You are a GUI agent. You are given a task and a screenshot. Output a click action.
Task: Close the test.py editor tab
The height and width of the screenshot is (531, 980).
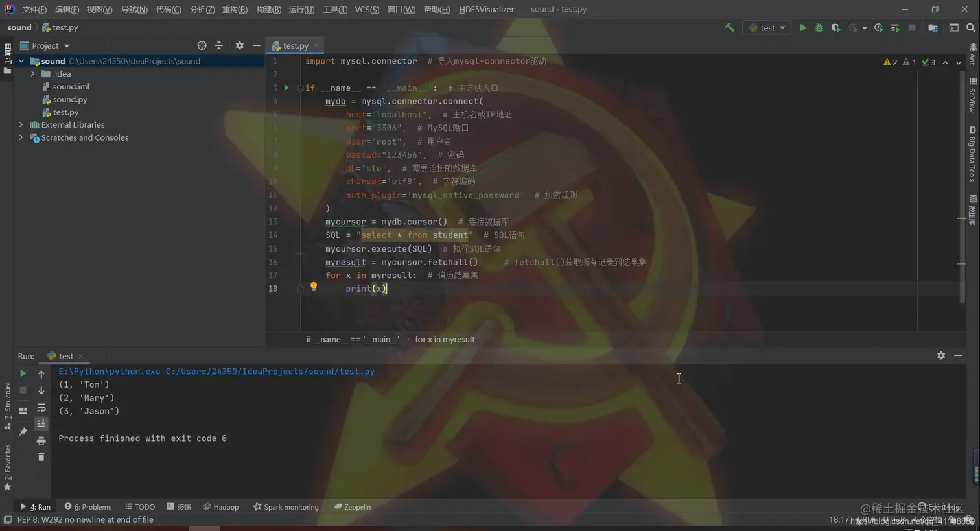click(316, 45)
